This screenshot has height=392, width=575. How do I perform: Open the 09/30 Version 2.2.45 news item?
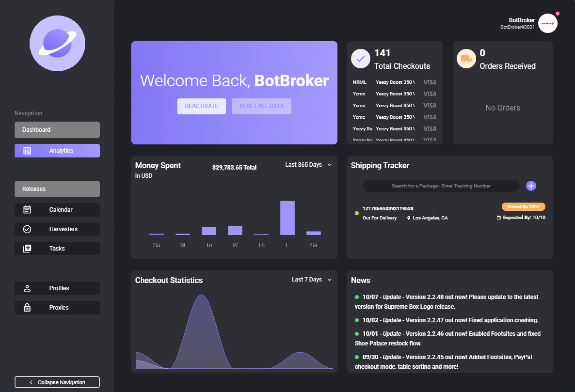444,362
